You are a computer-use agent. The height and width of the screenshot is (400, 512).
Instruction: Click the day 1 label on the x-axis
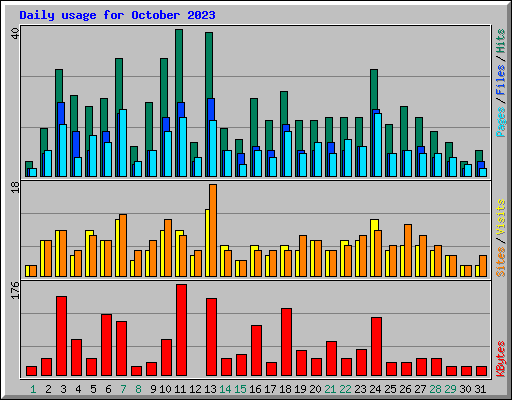click(x=33, y=389)
